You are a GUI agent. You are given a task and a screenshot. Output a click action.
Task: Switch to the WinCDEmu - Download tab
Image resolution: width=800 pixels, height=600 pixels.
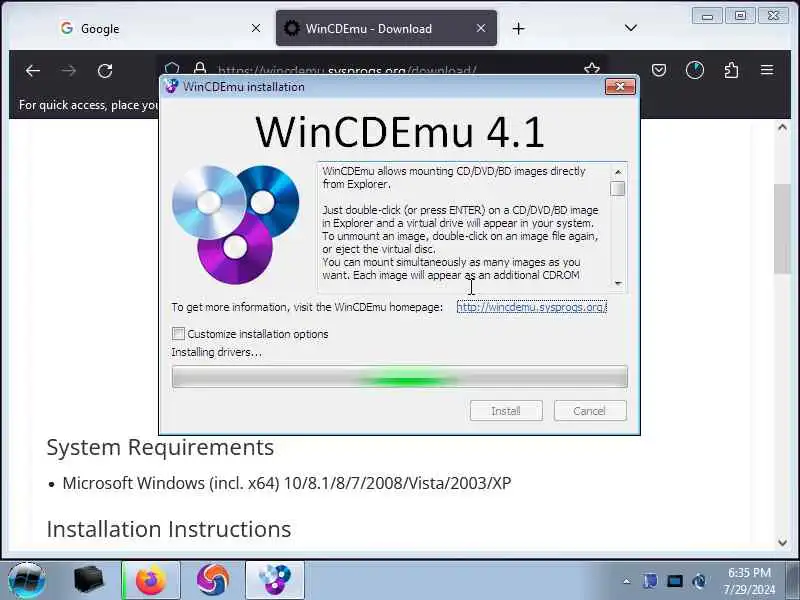click(x=386, y=29)
